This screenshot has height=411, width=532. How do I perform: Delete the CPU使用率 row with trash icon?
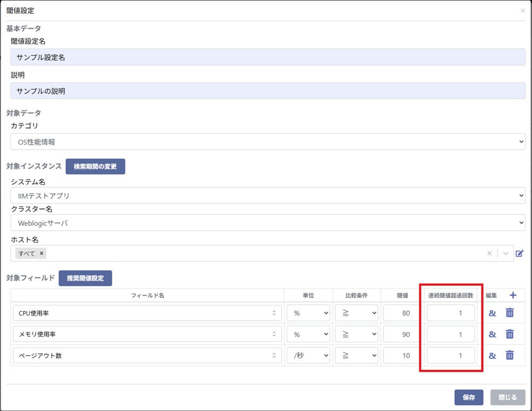(x=510, y=313)
